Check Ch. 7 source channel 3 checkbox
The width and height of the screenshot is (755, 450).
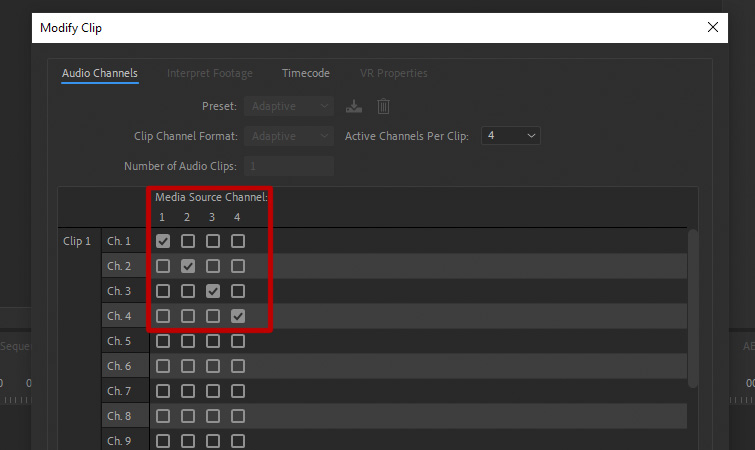point(213,391)
